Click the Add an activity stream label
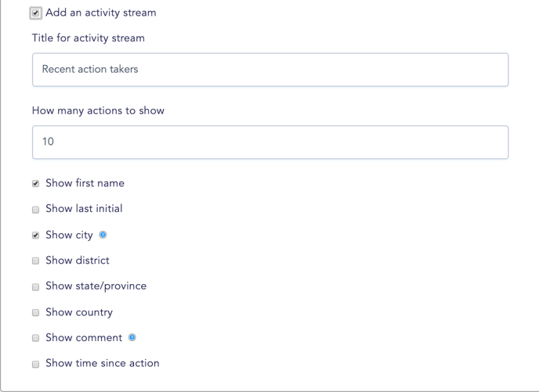539x392 pixels. (101, 13)
